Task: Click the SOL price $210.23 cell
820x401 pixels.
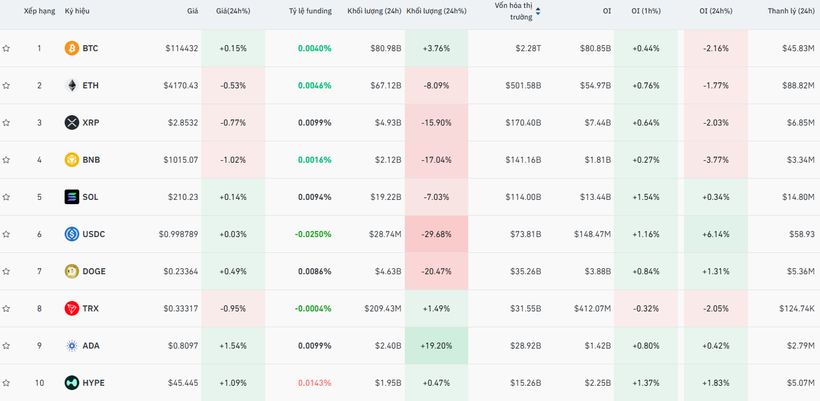Action: (180, 197)
